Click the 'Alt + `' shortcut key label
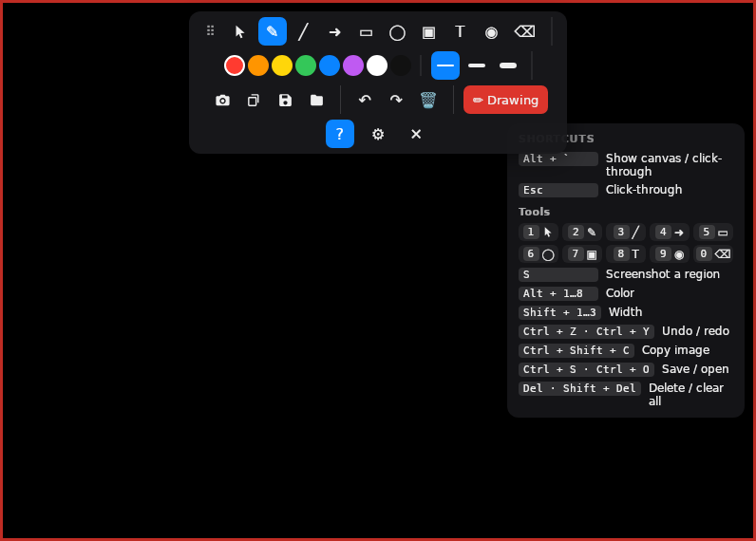The image size is (756, 541). point(558,159)
